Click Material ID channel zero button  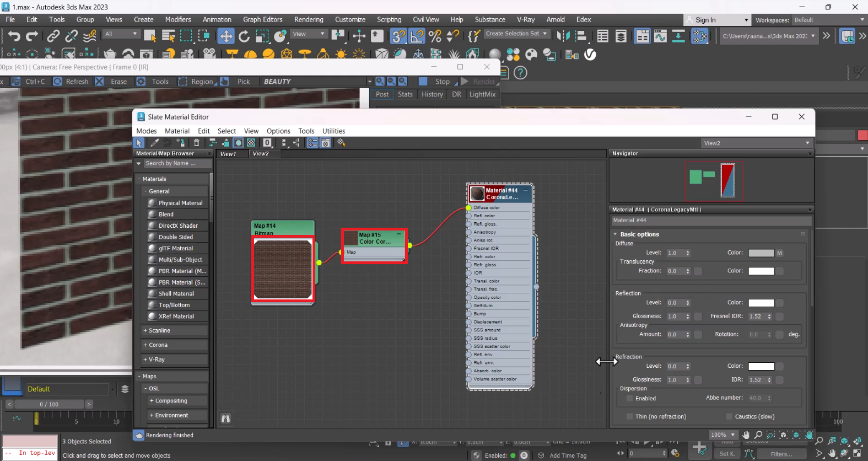267,143
